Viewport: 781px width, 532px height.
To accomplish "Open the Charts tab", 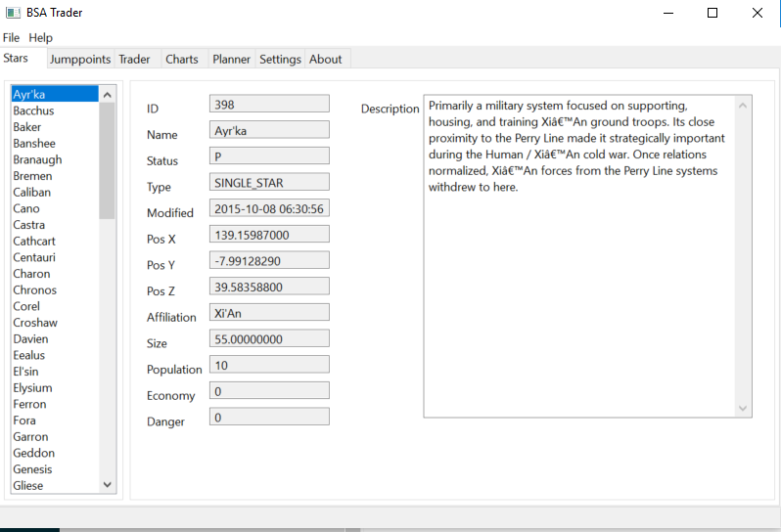I will [x=182, y=60].
